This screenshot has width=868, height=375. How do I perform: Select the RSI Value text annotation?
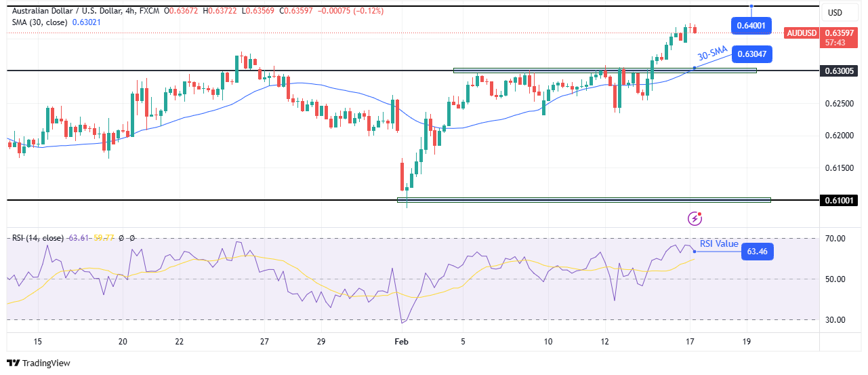pyautogui.click(x=719, y=243)
